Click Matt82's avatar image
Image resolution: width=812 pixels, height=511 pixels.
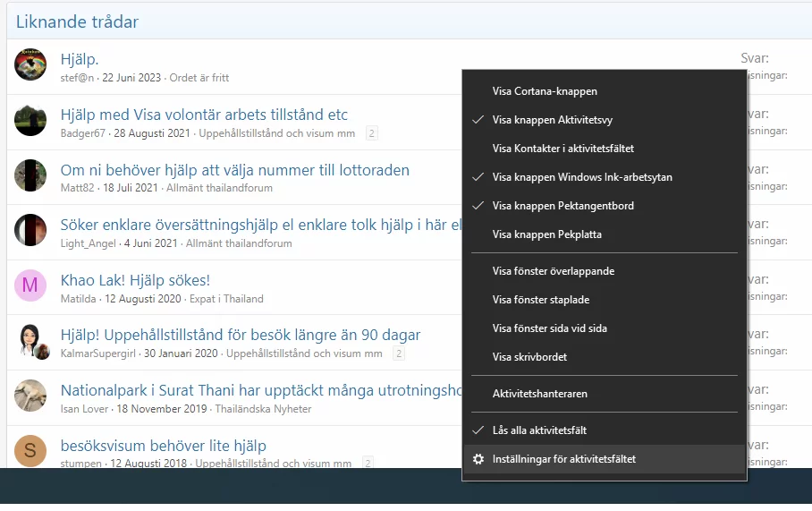[x=30, y=175]
